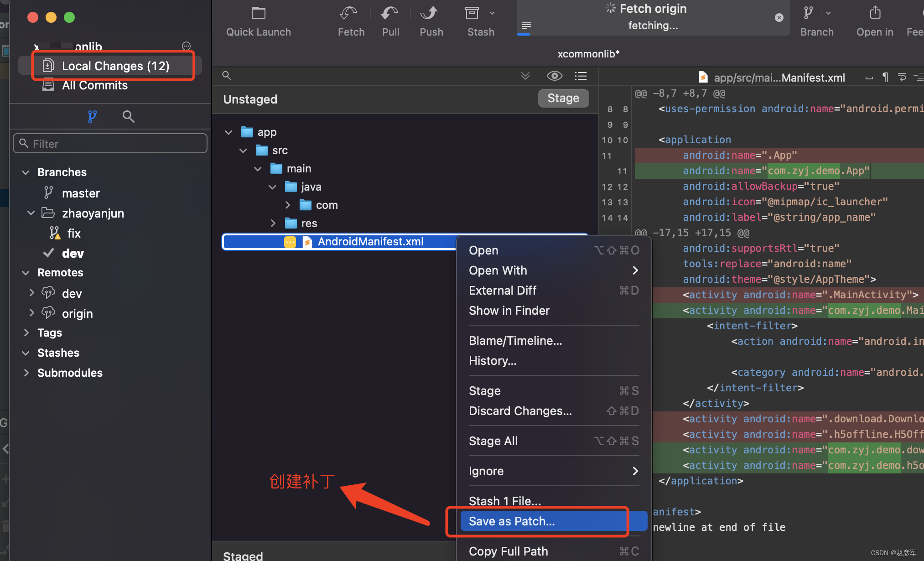Expand the res folder

click(273, 223)
